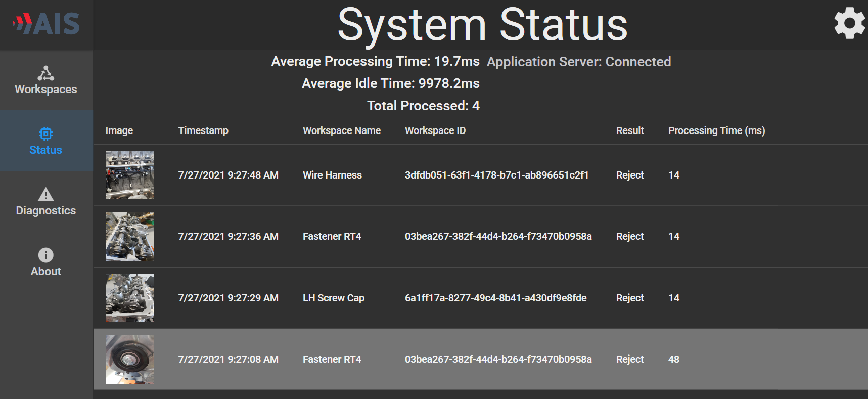Viewport: 868px width, 399px height.
Task: Click the About info circle icon
Action: tap(45, 255)
